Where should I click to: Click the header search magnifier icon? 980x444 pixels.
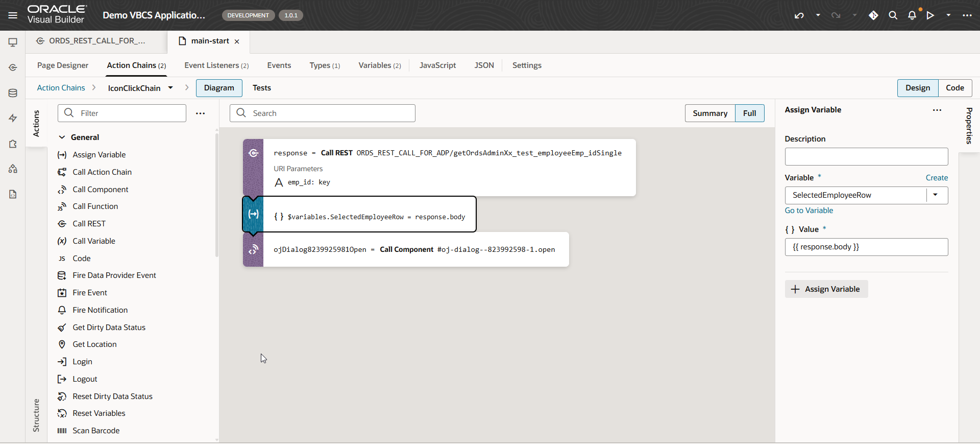coord(893,15)
